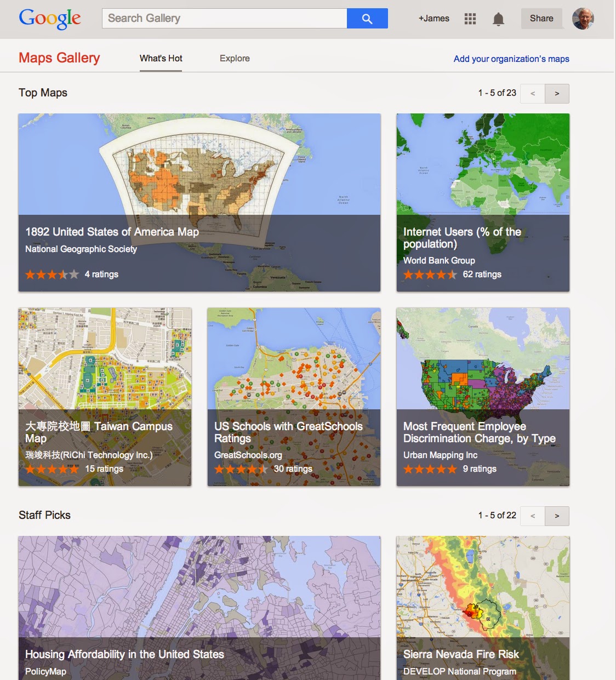Go to next page of Staff Picks
The height and width of the screenshot is (680, 616).
pos(557,516)
